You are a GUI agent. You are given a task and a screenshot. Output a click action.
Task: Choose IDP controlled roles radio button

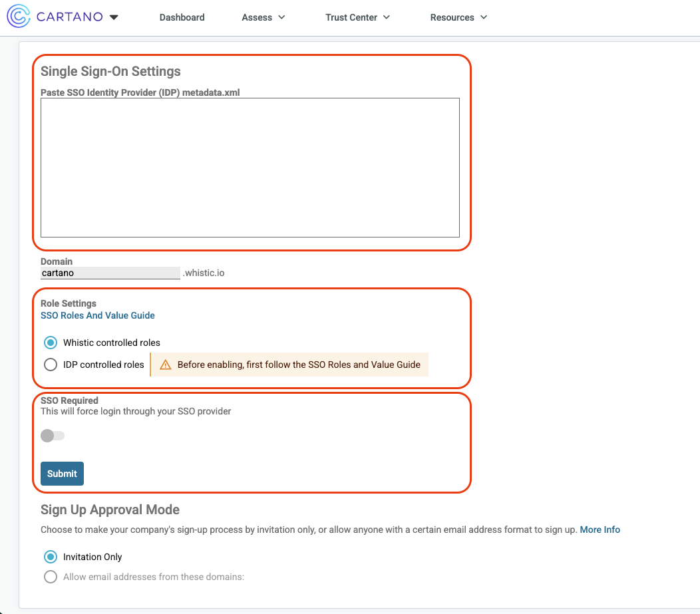pos(51,365)
